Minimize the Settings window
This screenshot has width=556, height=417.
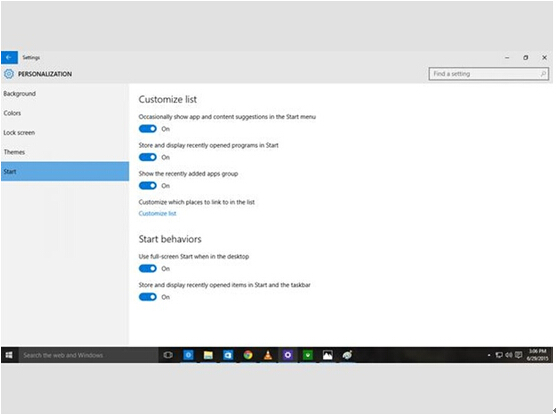pos(507,57)
